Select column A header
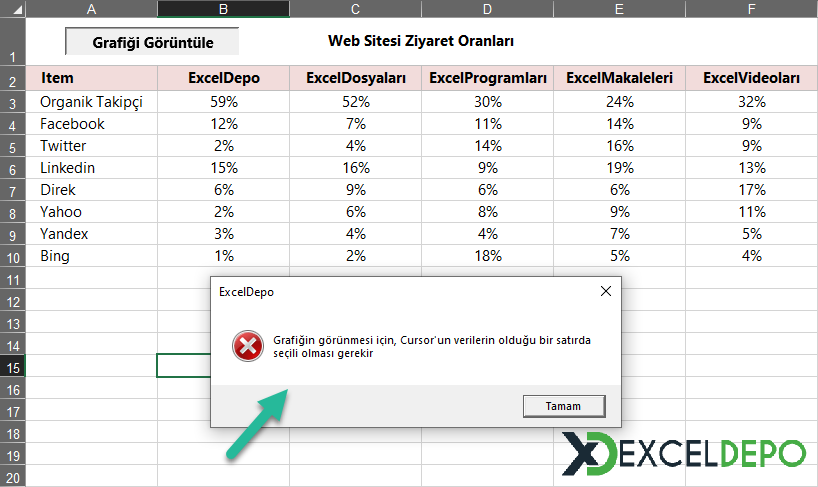This screenshot has height=487, width=818. (91, 8)
